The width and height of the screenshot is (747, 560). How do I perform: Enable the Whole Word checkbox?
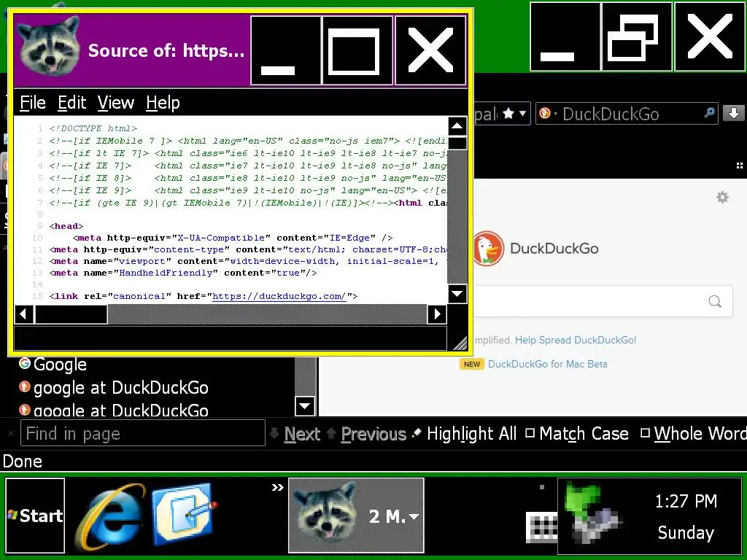pos(645,433)
